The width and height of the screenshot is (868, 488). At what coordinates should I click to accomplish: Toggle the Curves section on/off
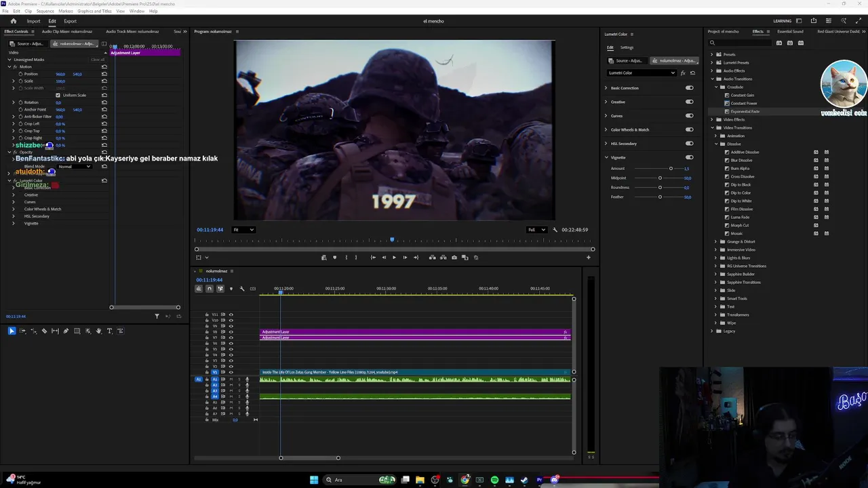tap(690, 115)
